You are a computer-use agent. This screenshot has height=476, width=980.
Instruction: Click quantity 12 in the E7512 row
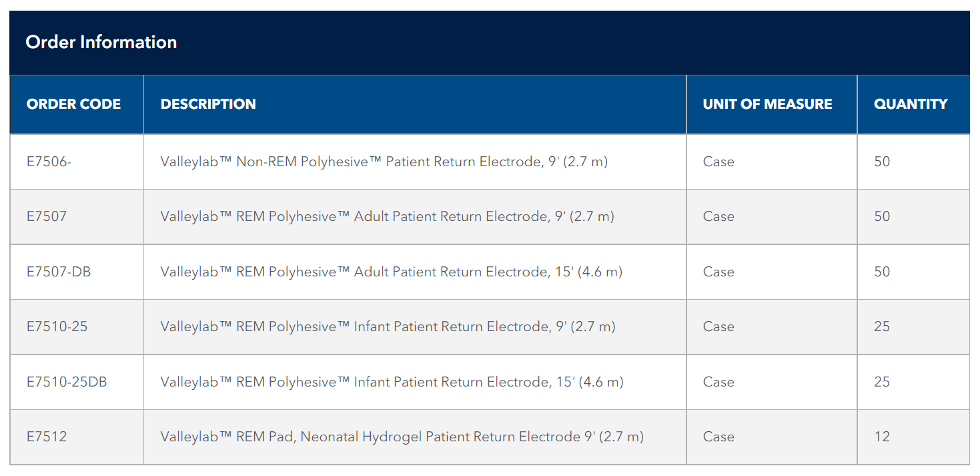pyautogui.click(x=882, y=437)
